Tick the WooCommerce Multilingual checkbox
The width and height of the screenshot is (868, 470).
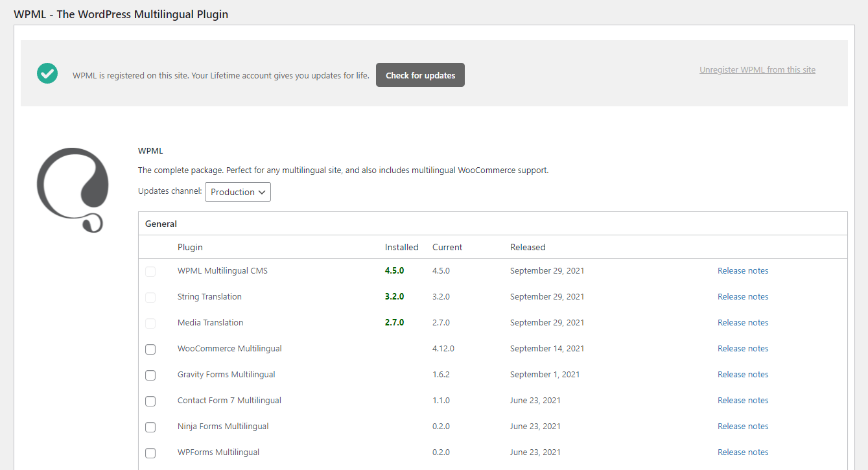point(150,349)
